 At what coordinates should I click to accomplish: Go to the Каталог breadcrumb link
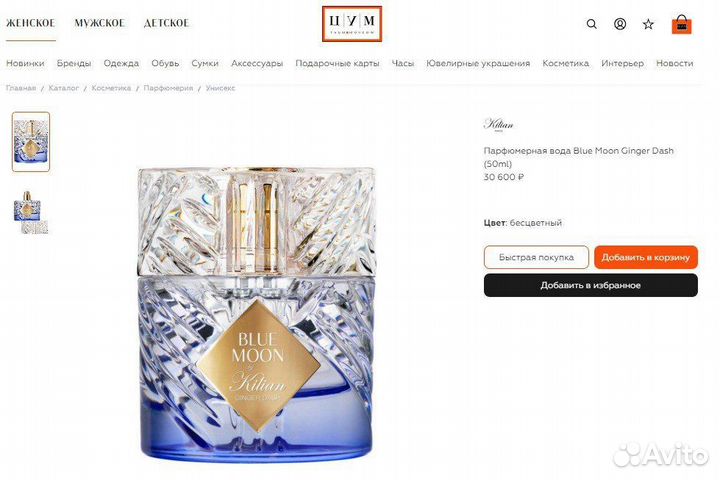pos(63,88)
